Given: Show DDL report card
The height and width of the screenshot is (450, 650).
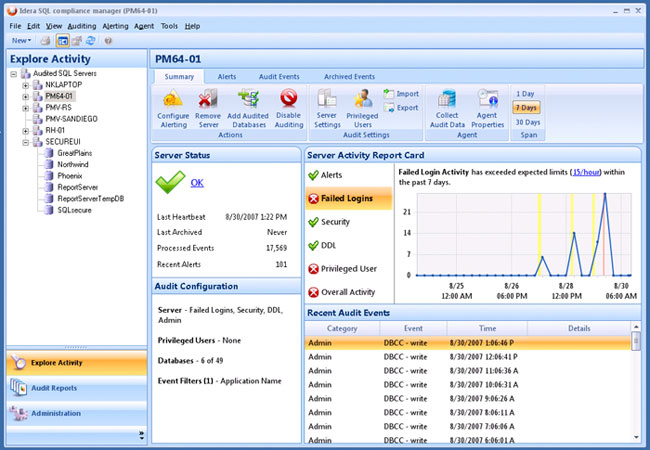Looking at the screenshot, I should tap(349, 246).
